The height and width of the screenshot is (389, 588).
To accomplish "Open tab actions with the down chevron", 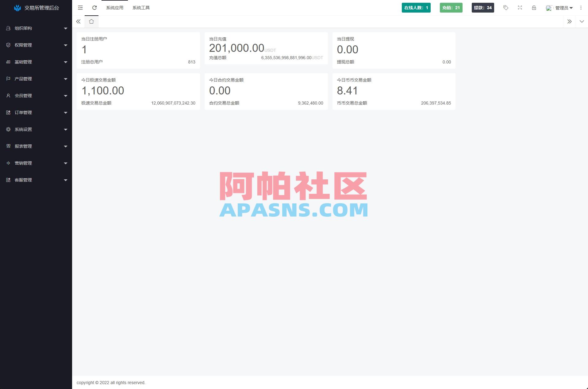I will pyautogui.click(x=582, y=21).
